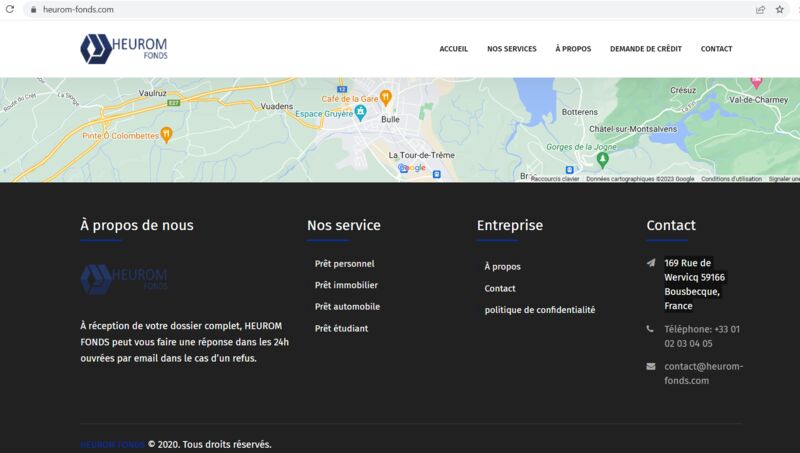This screenshot has height=453, width=800.
Task: Open NOS SERVICES in the navigation bar
Action: [511, 49]
